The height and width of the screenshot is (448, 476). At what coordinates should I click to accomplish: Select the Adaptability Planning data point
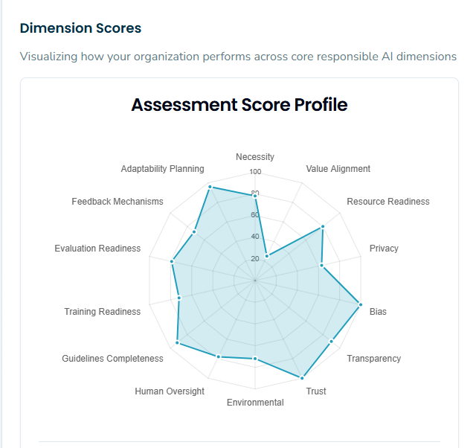coord(210,187)
